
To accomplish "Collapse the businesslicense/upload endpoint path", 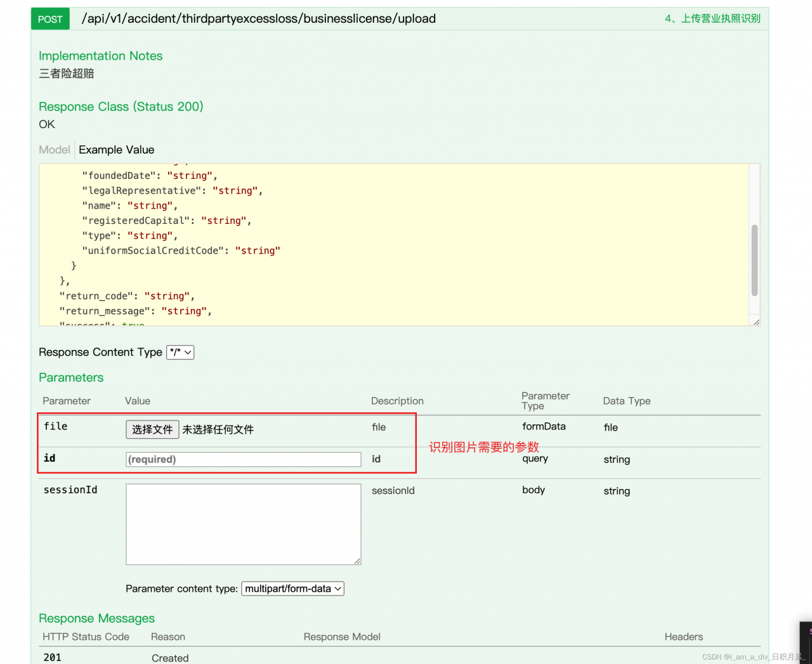I will point(258,19).
